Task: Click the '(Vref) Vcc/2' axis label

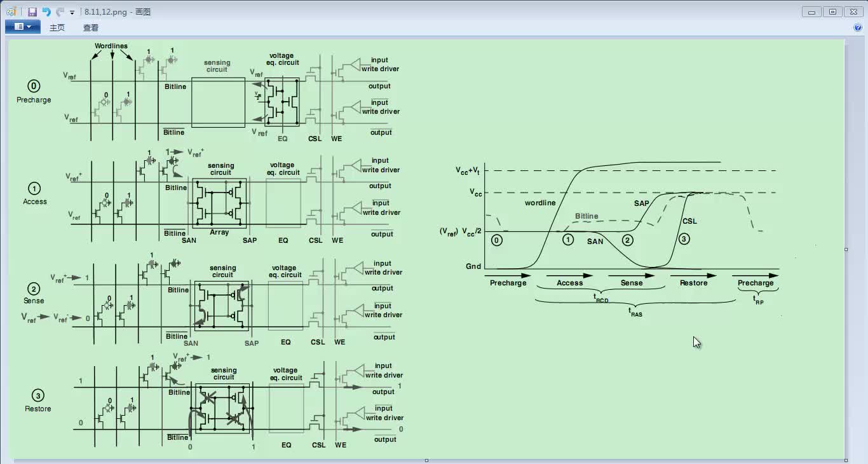Action: click(461, 232)
